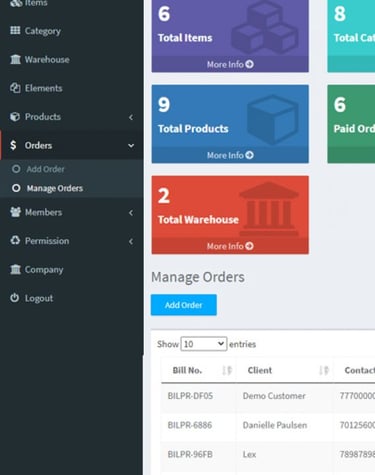Click bill number BILPR-DF05
The image size is (375, 475).
tap(190, 396)
